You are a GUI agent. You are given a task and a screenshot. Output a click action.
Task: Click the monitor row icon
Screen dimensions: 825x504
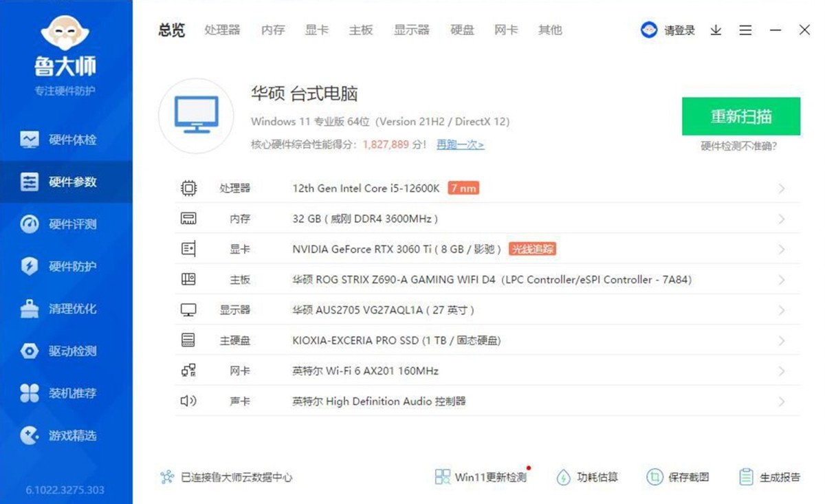tap(188, 310)
